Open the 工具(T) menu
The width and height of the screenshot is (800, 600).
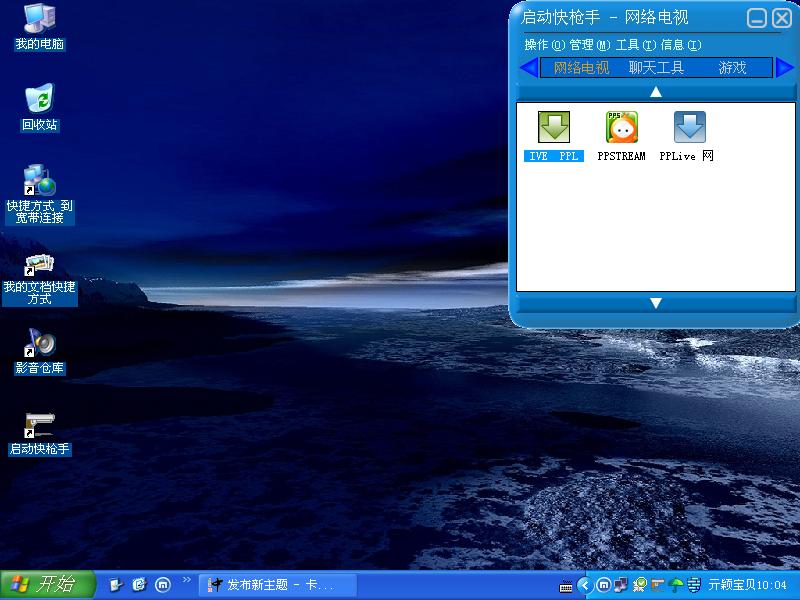click(636, 45)
